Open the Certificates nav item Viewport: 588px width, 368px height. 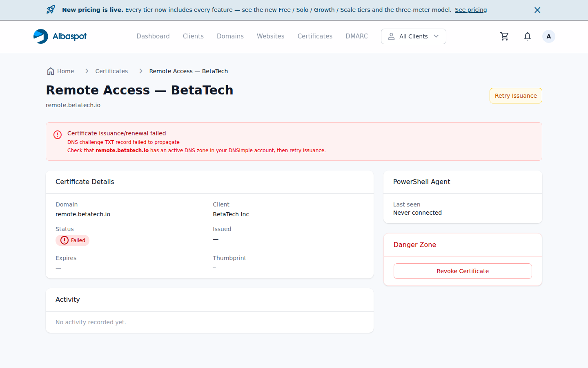point(315,36)
